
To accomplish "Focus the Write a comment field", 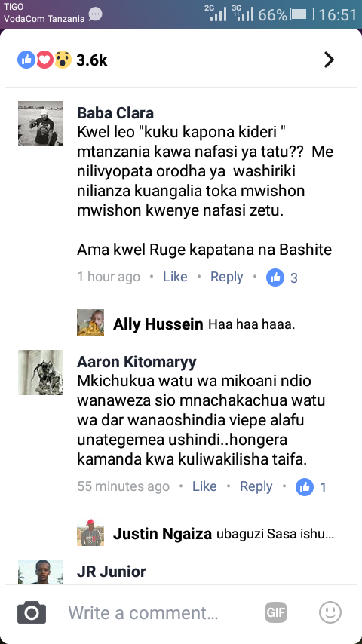I will (143, 613).
